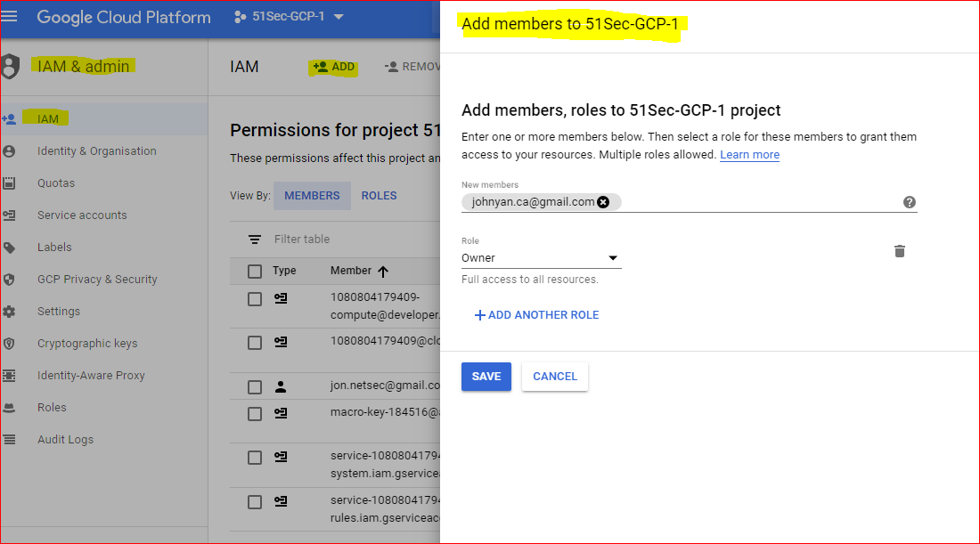980x544 pixels.
Task: Click the Type column header
Action: click(284, 271)
